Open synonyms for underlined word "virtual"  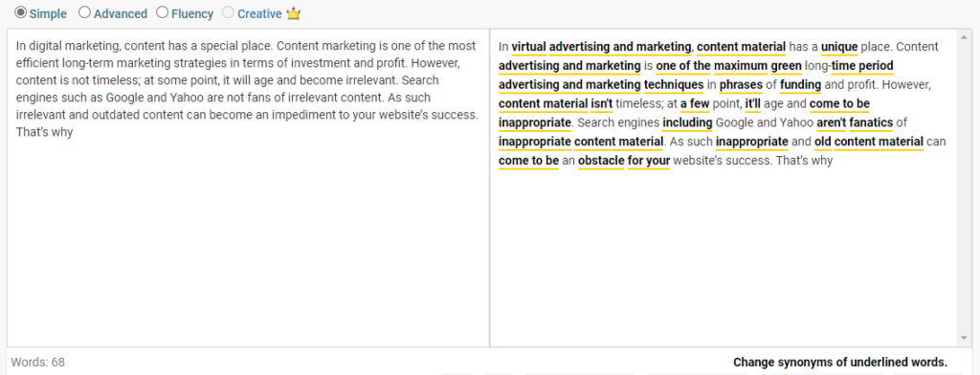[528, 47]
